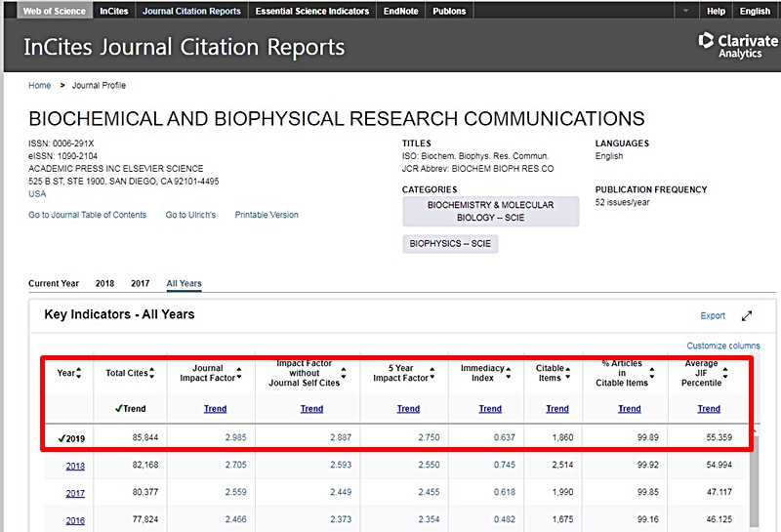This screenshot has height=532, width=781.
Task: Select Journal Citation Reports navigation item
Action: click(x=191, y=11)
